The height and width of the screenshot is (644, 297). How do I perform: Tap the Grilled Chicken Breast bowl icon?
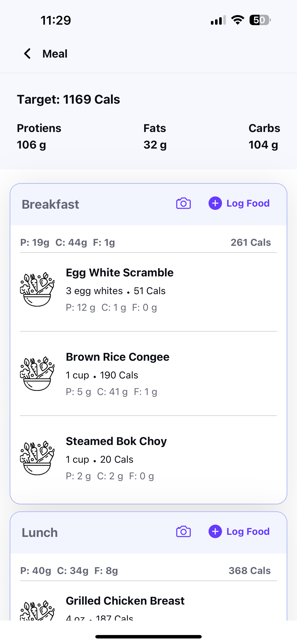coord(37,610)
